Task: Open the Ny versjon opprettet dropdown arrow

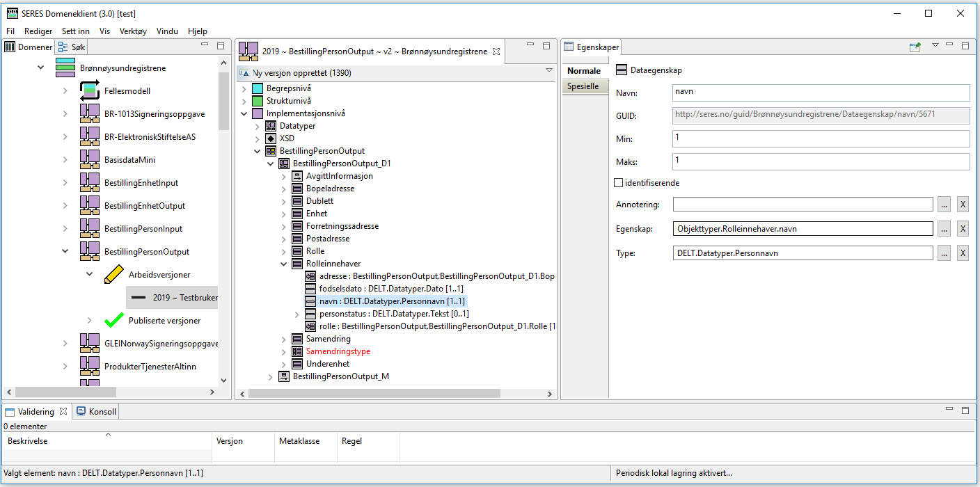Action: [x=548, y=70]
